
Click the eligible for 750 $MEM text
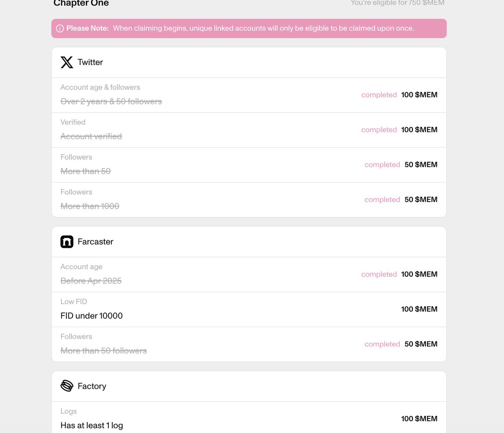click(x=397, y=3)
